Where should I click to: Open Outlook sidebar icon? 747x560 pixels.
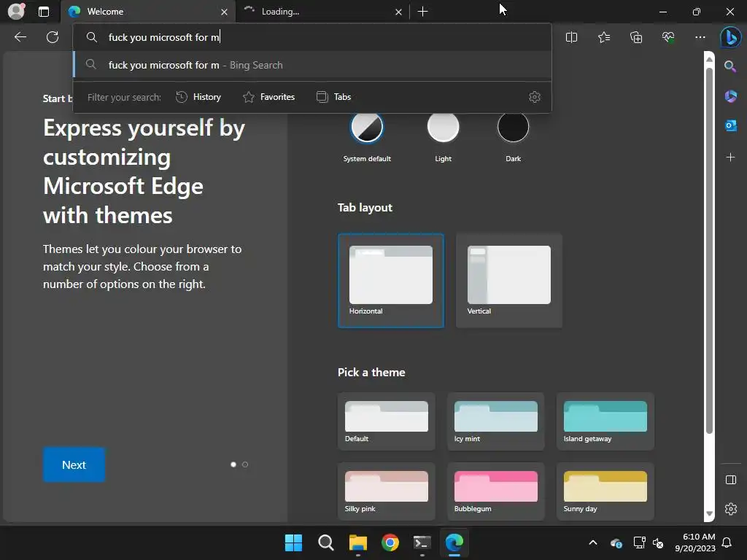tap(730, 125)
